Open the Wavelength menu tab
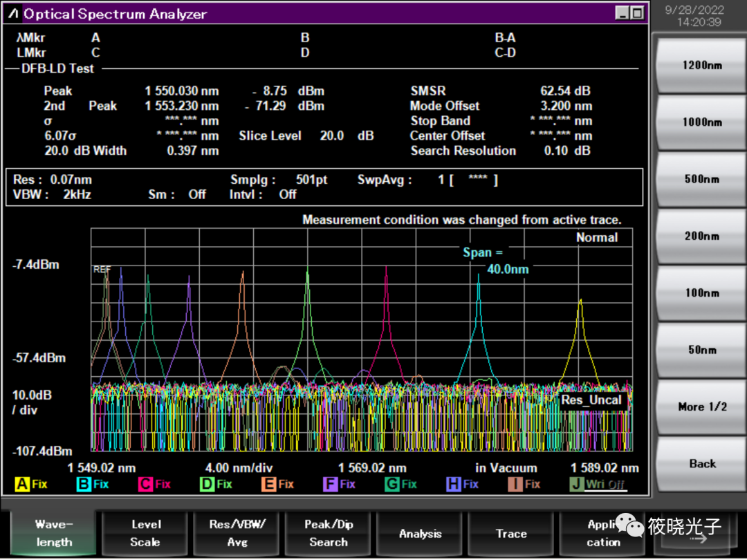Viewport: 747px width, 560px height. click(x=54, y=533)
